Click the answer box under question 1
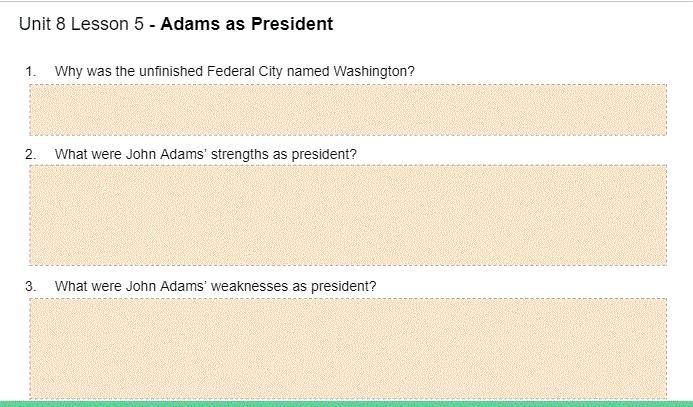 [347, 109]
